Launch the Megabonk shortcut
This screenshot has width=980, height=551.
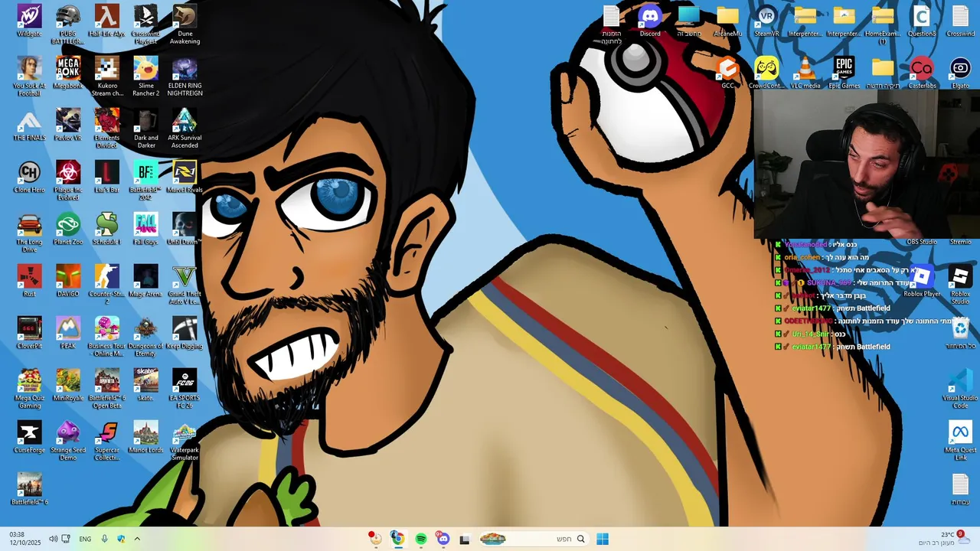pyautogui.click(x=68, y=73)
